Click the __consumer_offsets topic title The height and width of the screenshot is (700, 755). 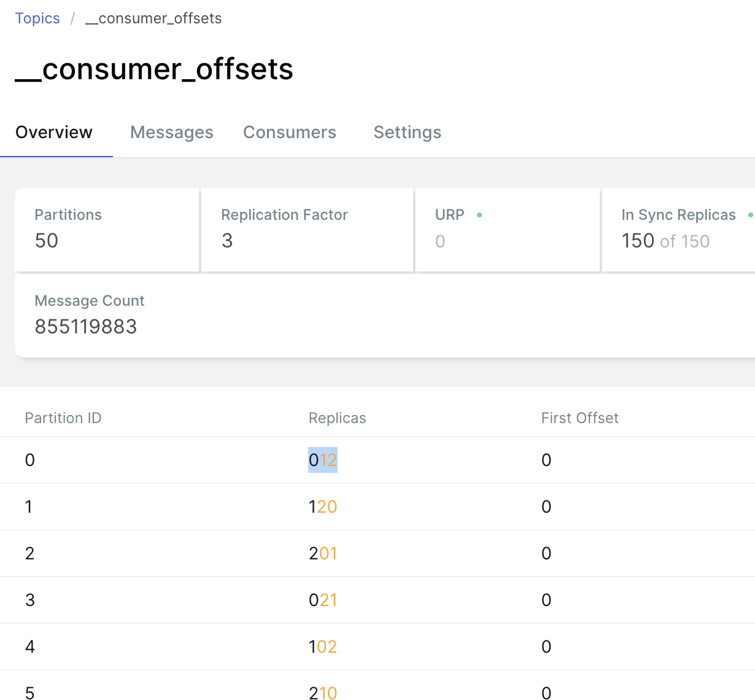coord(154,69)
